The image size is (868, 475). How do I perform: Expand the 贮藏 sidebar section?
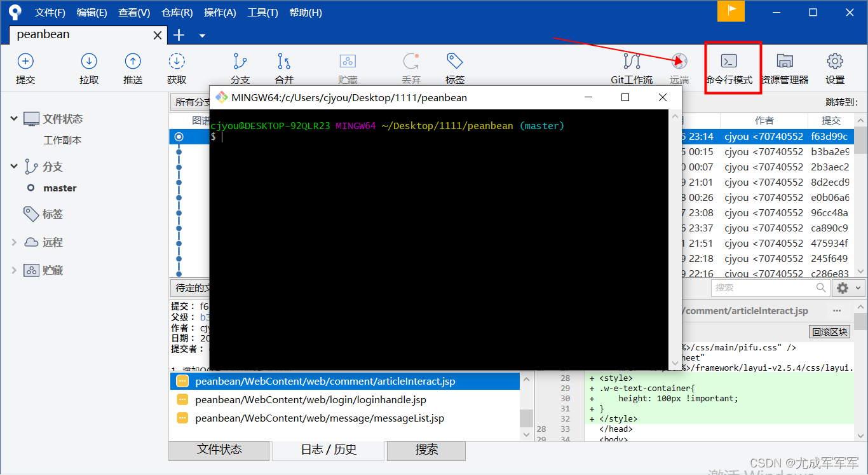point(14,270)
